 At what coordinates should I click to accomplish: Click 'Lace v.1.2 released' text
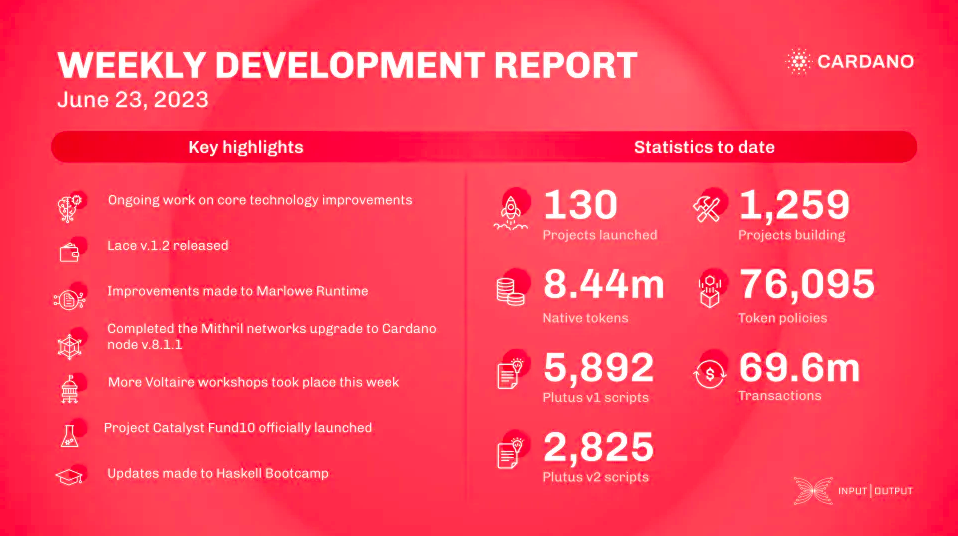(168, 246)
